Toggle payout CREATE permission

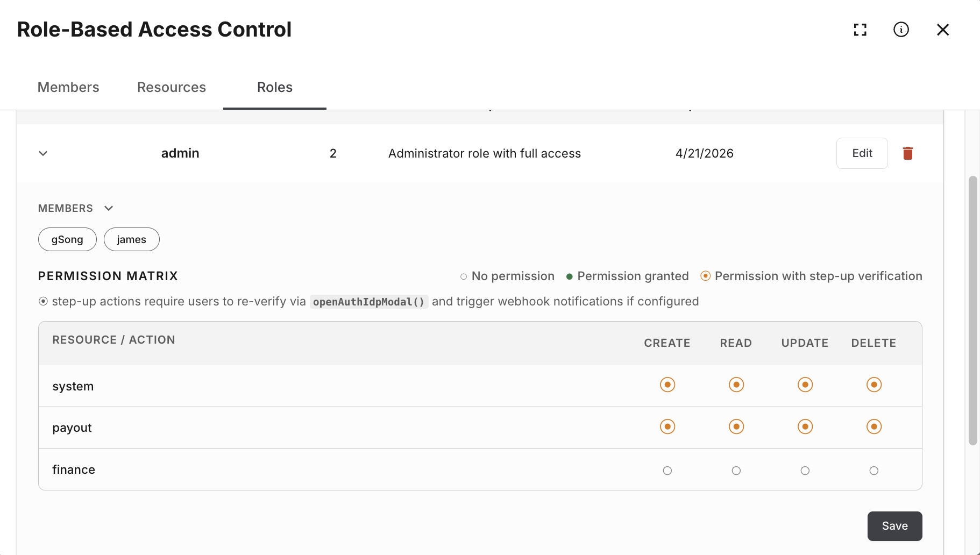[x=667, y=427]
